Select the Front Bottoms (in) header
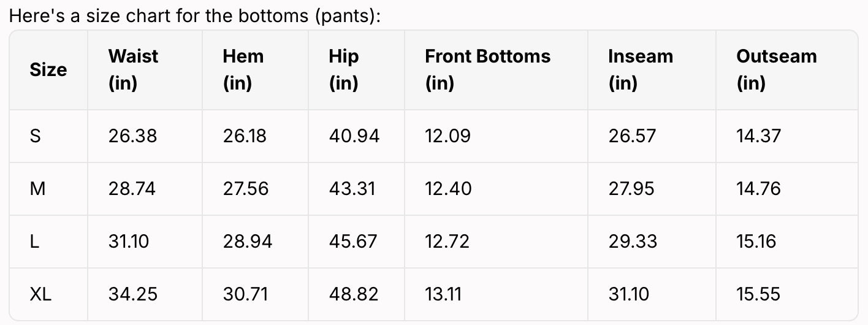The height and width of the screenshot is (325, 868). pyautogui.click(x=487, y=69)
